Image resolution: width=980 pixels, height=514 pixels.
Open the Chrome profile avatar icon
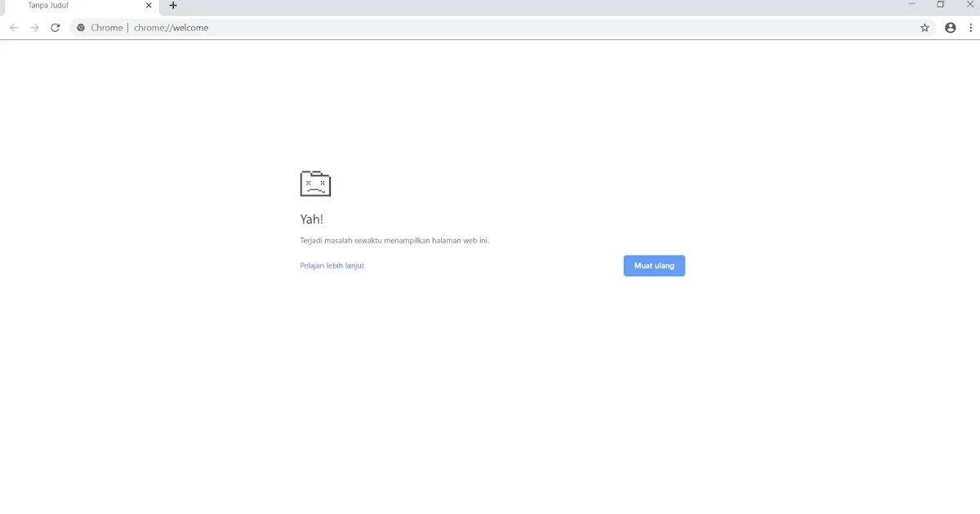(950, 27)
